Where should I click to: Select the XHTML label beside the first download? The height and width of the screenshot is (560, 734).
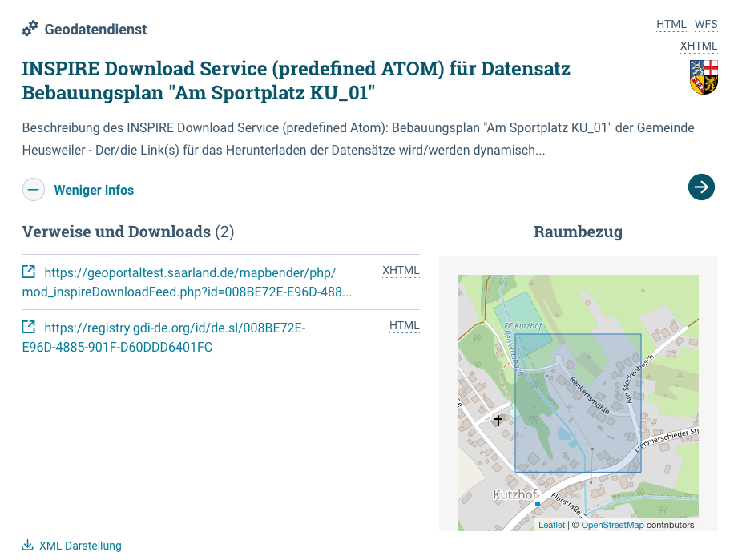pyautogui.click(x=401, y=270)
